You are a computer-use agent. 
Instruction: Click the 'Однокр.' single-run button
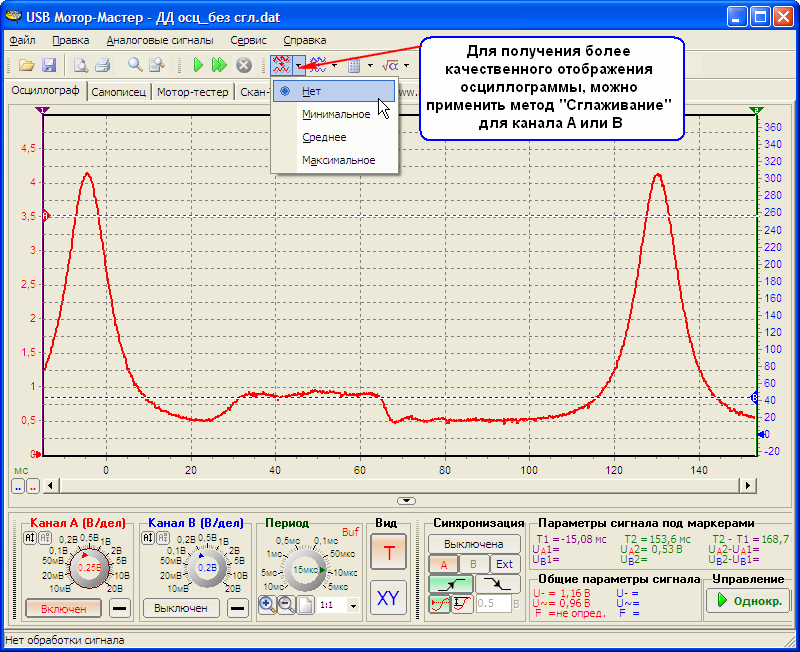click(748, 600)
